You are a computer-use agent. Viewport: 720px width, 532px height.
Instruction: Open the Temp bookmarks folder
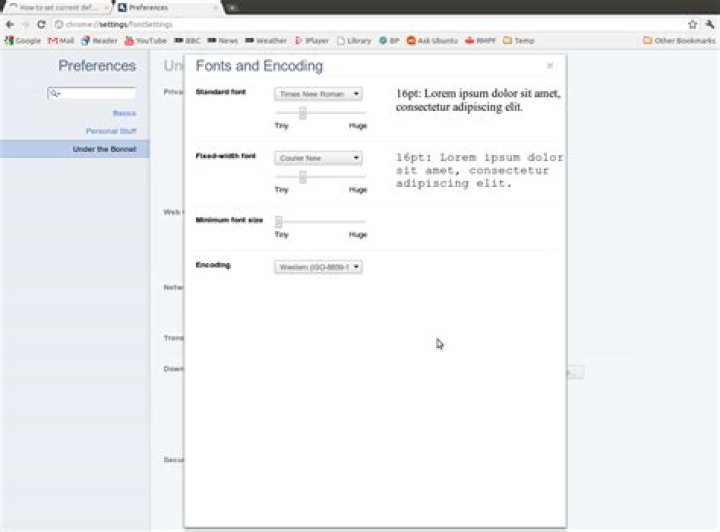point(519,41)
